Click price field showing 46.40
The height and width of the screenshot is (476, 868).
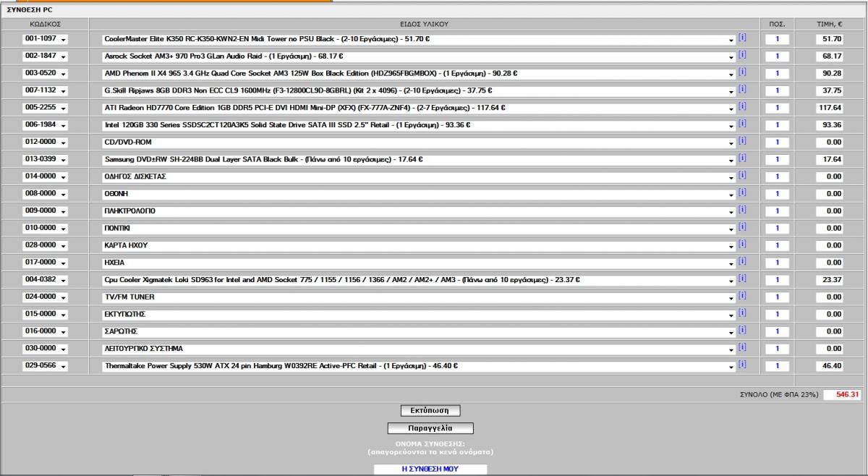[829, 366]
